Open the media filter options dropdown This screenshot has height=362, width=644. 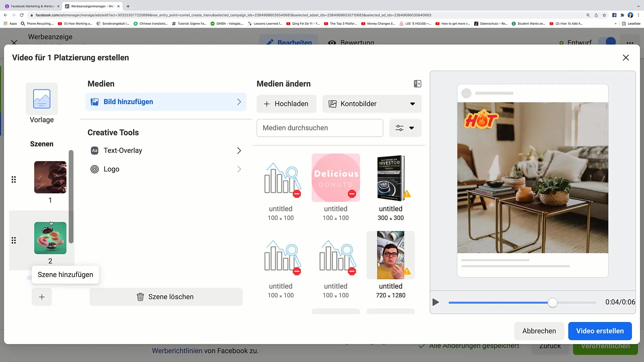pos(405,128)
